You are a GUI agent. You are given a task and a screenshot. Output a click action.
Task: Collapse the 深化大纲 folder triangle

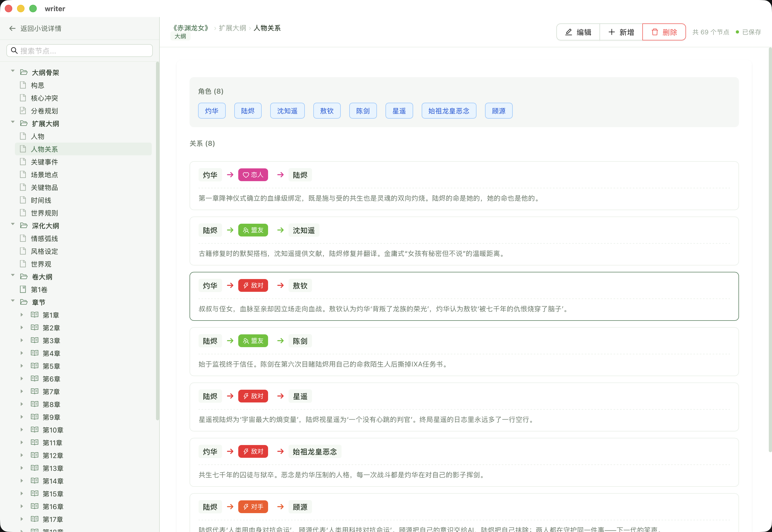(13, 224)
